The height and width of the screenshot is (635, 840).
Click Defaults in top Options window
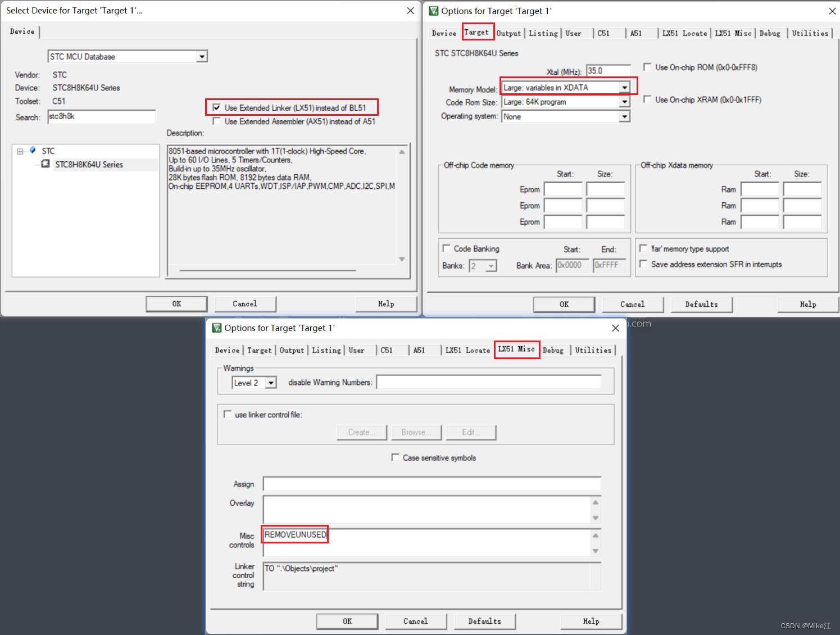click(702, 305)
